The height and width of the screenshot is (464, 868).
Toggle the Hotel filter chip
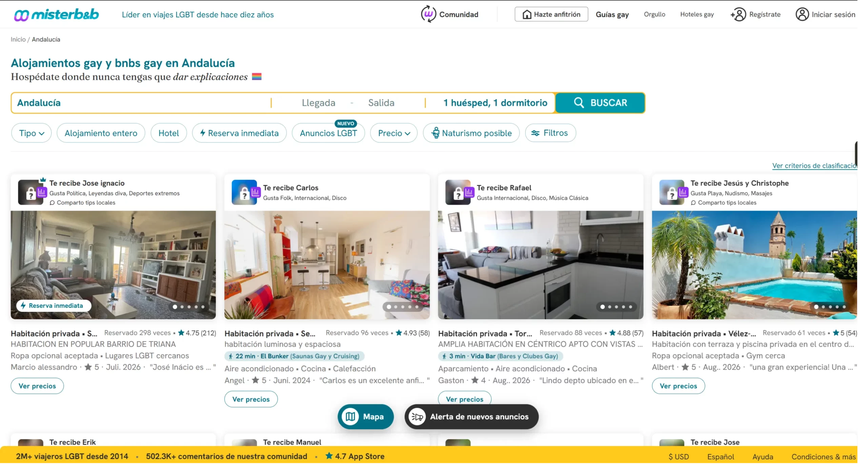click(169, 133)
